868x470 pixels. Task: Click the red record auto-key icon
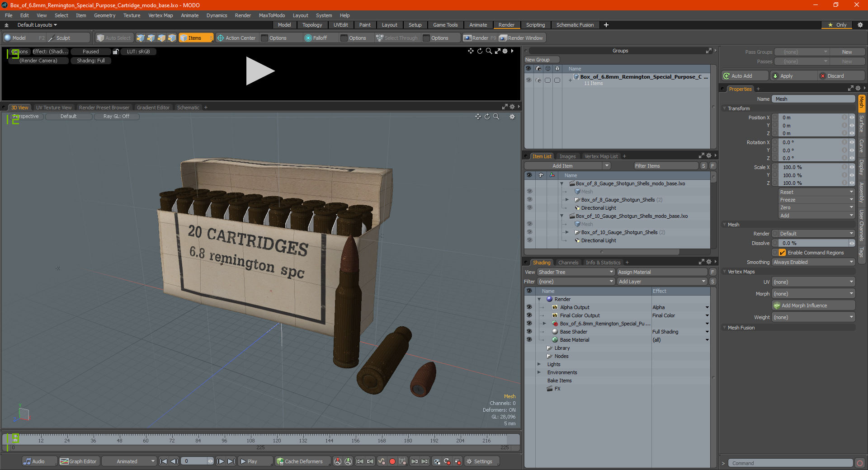392,461
